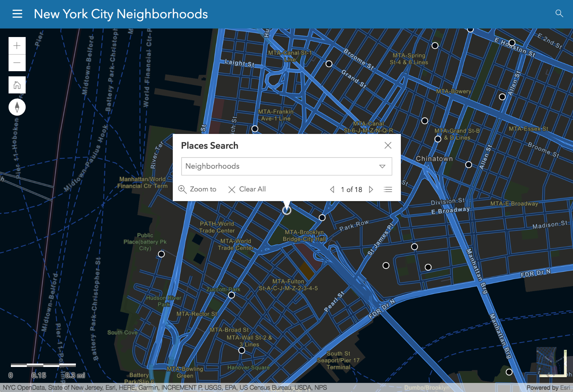Viewport: 573px width, 392px height.
Task: Click the Places Search popup heading
Action: click(x=210, y=146)
